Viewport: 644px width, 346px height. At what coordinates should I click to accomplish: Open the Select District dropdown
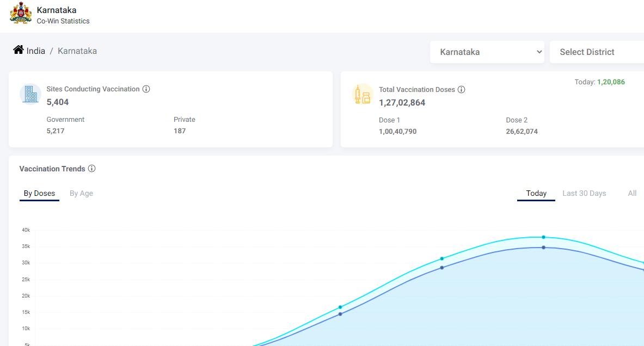pyautogui.click(x=596, y=52)
